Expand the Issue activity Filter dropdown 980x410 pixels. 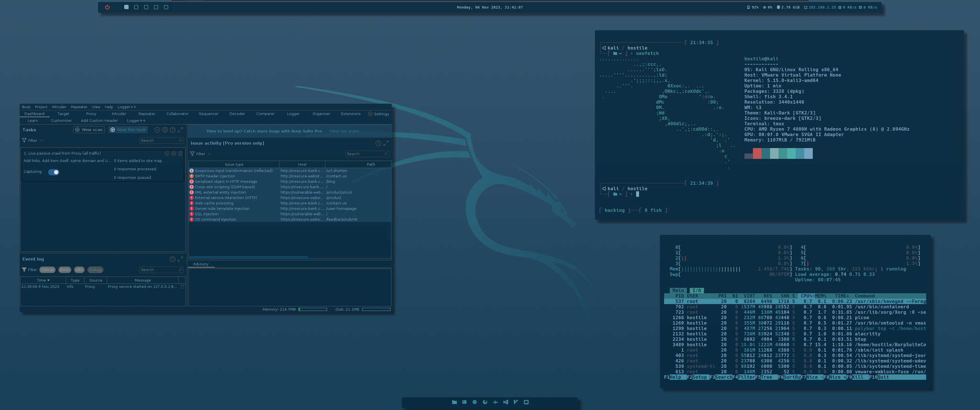(x=200, y=154)
